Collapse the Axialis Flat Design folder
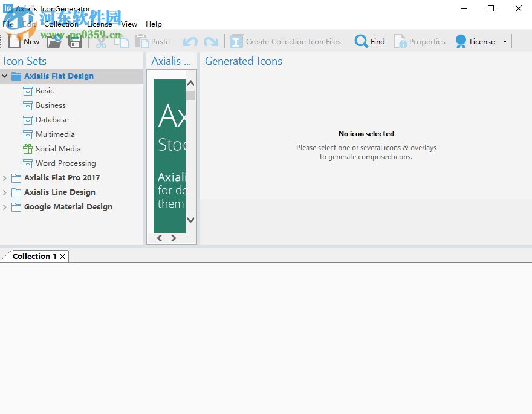Viewport: 532px width, 414px height. click(5, 76)
